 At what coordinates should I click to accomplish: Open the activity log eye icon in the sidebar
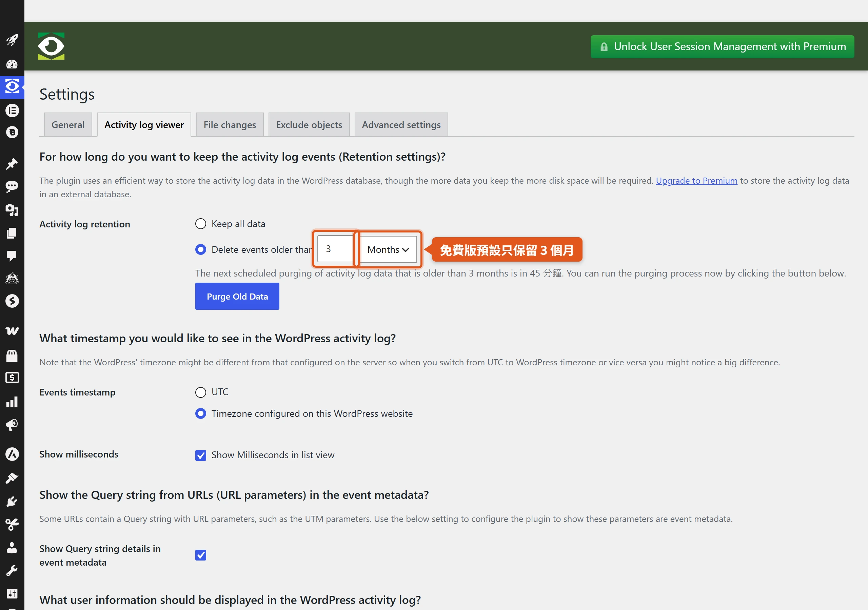(12, 86)
